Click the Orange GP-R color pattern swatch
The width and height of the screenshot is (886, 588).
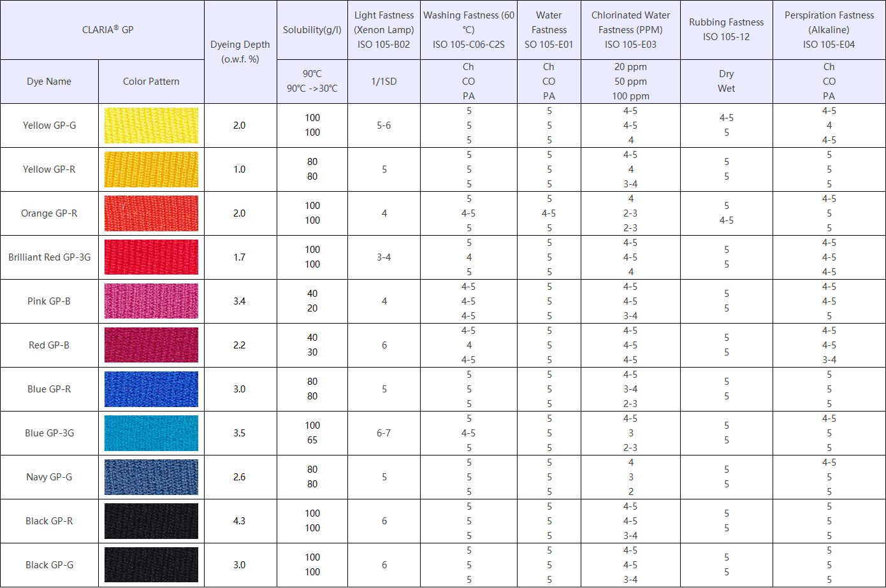[151, 213]
